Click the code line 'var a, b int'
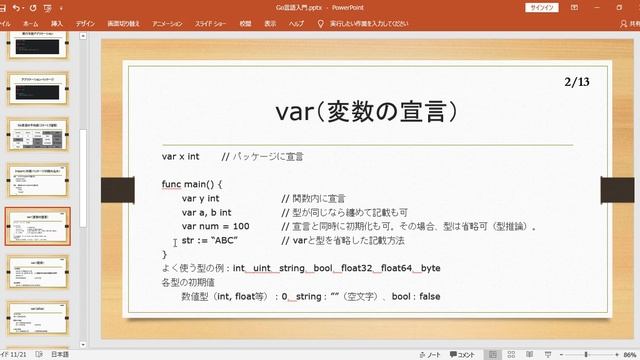Viewport: 640px width, 360px height. pyautogui.click(x=207, y=213)
